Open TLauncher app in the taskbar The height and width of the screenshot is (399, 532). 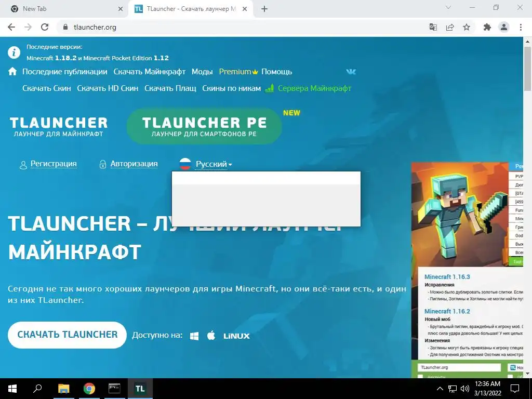(x=140, y=389)
